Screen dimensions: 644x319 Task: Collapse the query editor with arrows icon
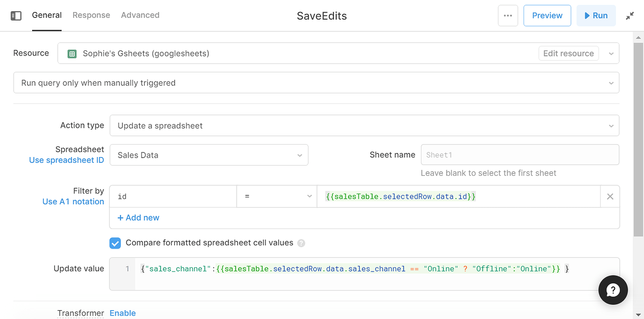pos(630,16)
